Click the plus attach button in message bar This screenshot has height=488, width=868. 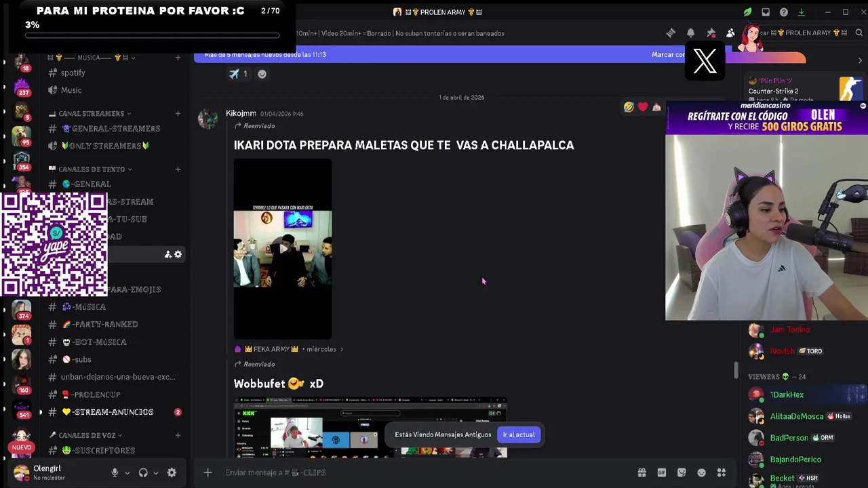pos(208,472)
